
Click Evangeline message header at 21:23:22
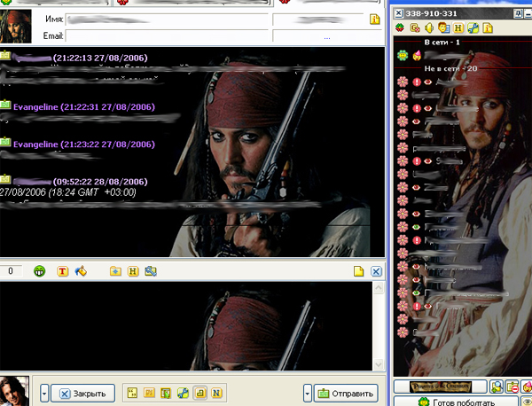click(x=84, y=144)
